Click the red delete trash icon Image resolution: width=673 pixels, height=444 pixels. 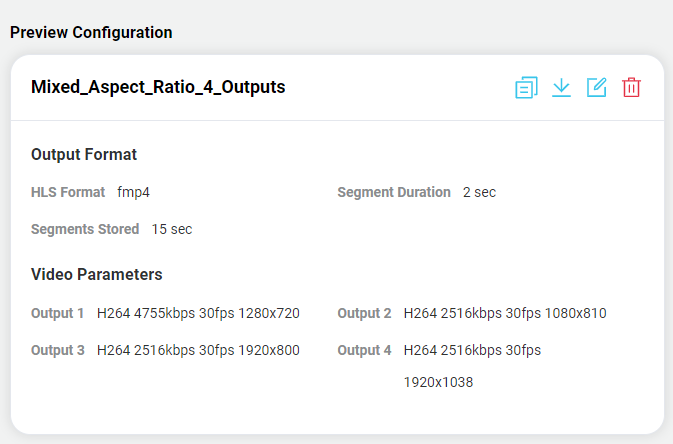pos(631,88)
